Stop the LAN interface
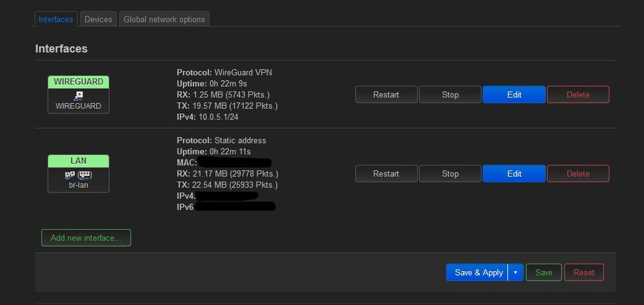The image size is (644, 305). (450, 174)
